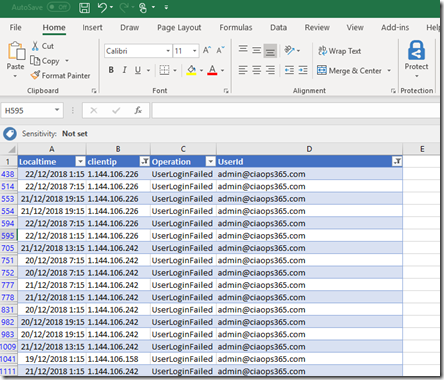Open the Review tab
This screenshot has width=444, height=380.
click(317, 27)
